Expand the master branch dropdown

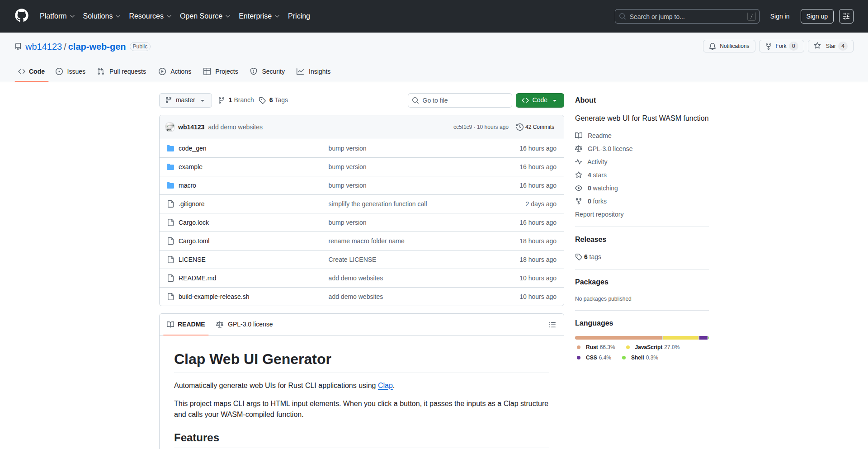(x=185, y=100)
